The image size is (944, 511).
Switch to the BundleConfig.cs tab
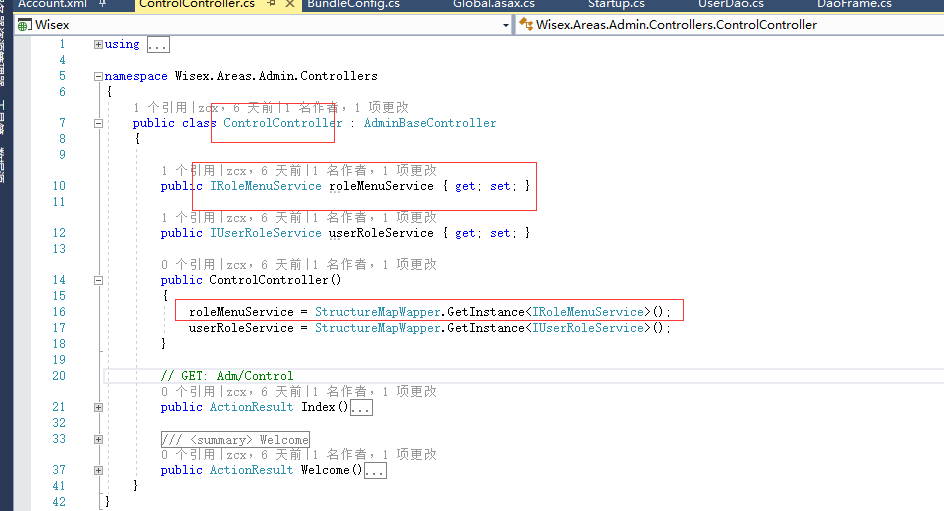353,4
